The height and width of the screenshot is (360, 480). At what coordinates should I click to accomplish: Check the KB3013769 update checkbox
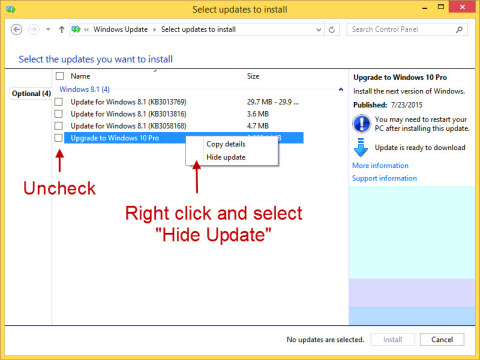coord(58,102)
